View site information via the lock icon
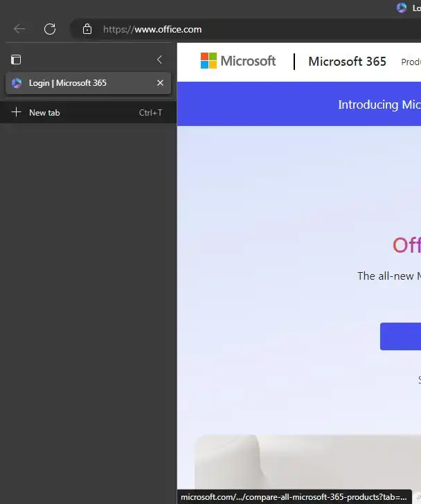This screenshot has width=421, height=504. coord(87,29)
